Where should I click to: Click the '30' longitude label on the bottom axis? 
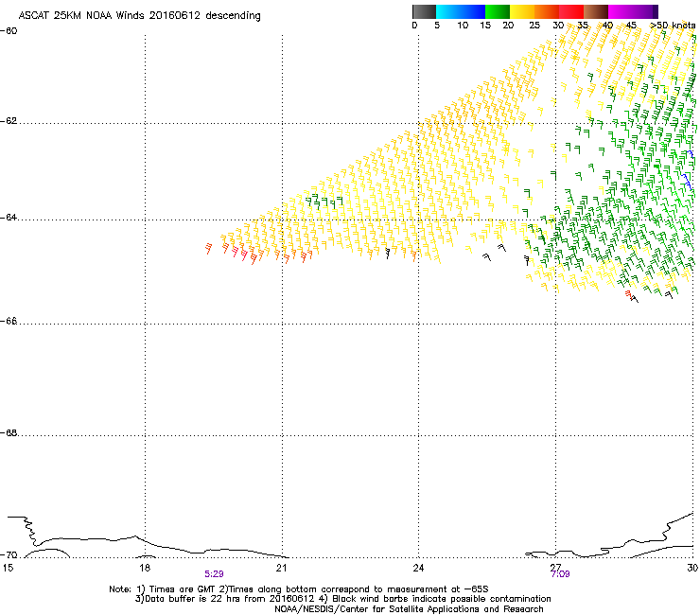pos(692,568)
